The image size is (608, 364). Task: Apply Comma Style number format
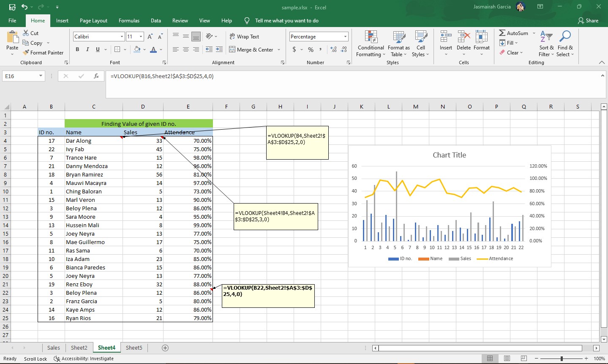point(321,49)
